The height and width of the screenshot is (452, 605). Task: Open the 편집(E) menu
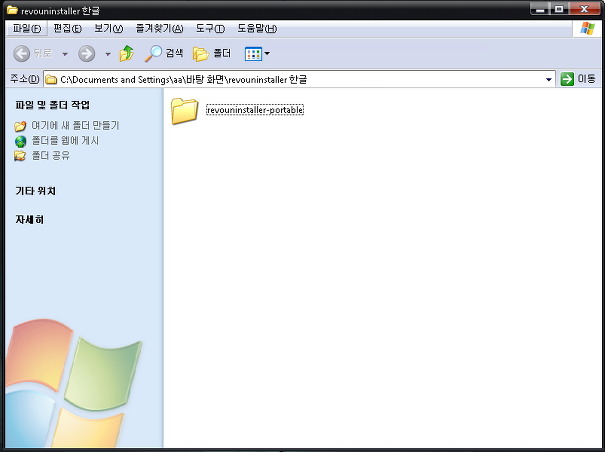click(68, 29)
